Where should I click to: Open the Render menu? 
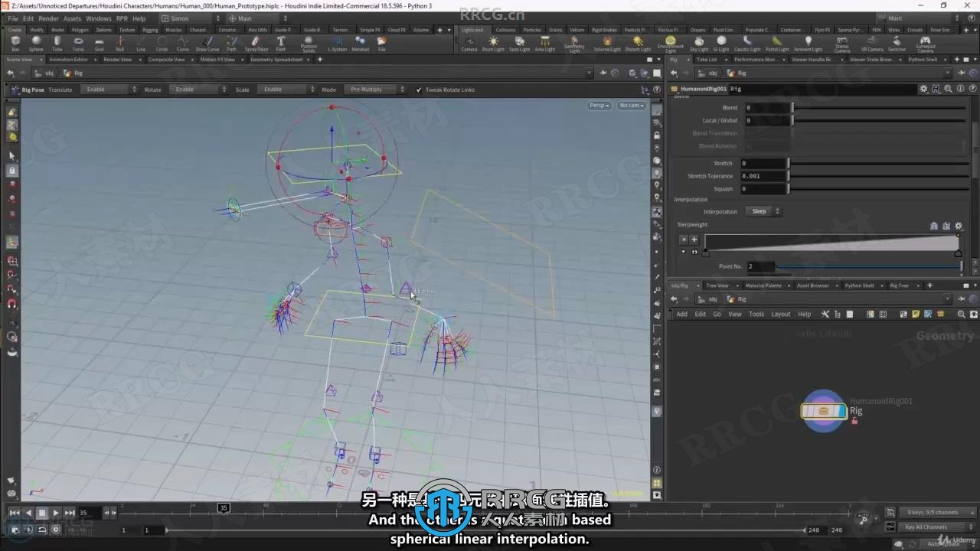pos(48,18)
